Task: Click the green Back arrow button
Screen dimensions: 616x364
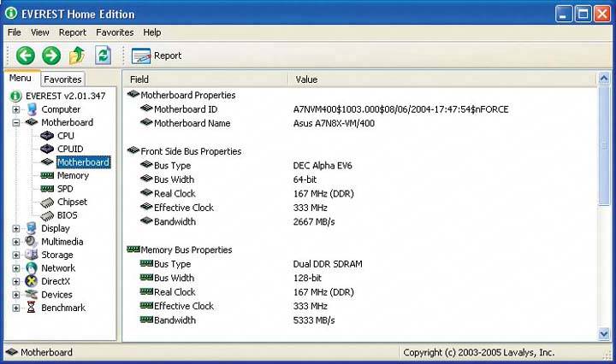Action: pyautogui.click(x=25, y=56)
